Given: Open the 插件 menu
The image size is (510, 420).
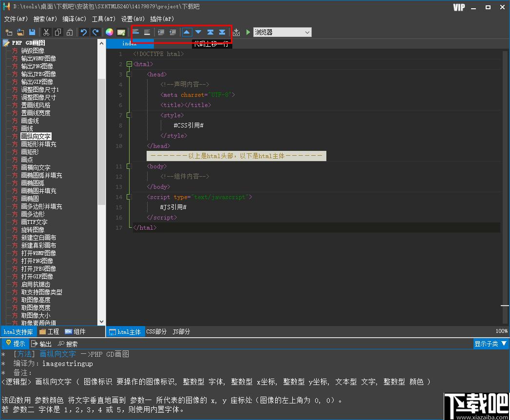Looking at the screenshot, I should tap(162, 19).
